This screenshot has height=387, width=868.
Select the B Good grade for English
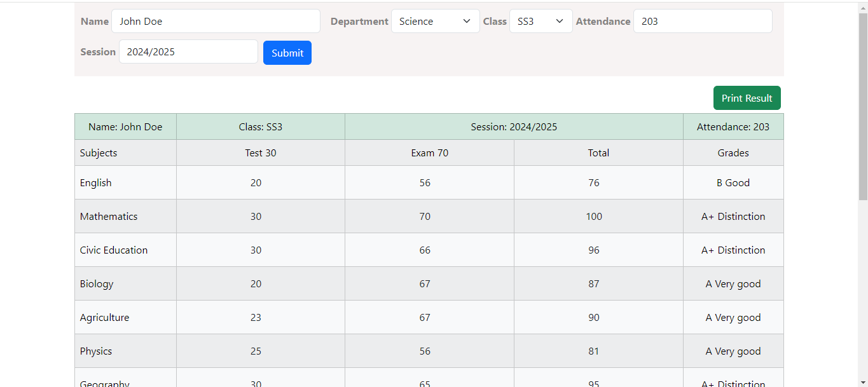click(733, 182)
